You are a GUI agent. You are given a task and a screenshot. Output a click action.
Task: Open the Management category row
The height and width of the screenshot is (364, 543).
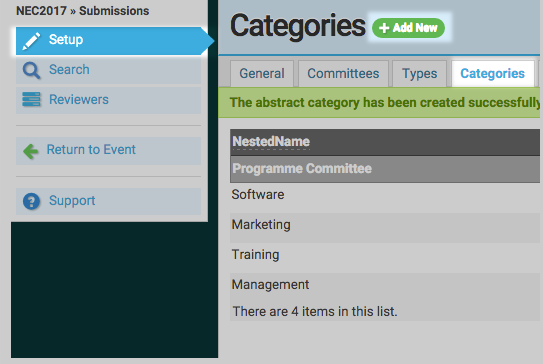tap(385, 285)
